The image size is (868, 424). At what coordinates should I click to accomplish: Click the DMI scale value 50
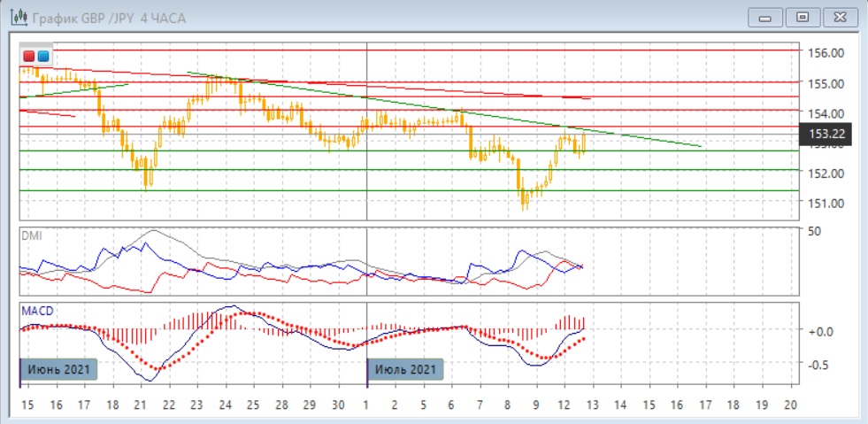pyautogui.click(x=815, y=230)
